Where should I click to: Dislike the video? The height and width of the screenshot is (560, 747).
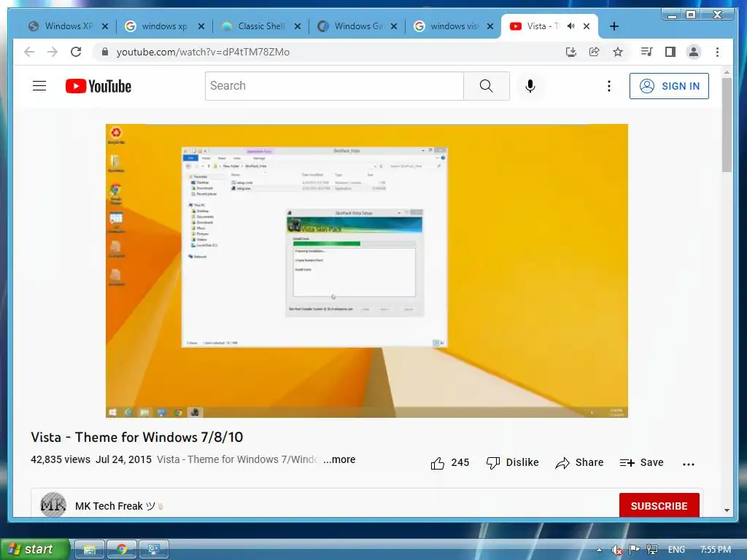[x=513, y=463]
